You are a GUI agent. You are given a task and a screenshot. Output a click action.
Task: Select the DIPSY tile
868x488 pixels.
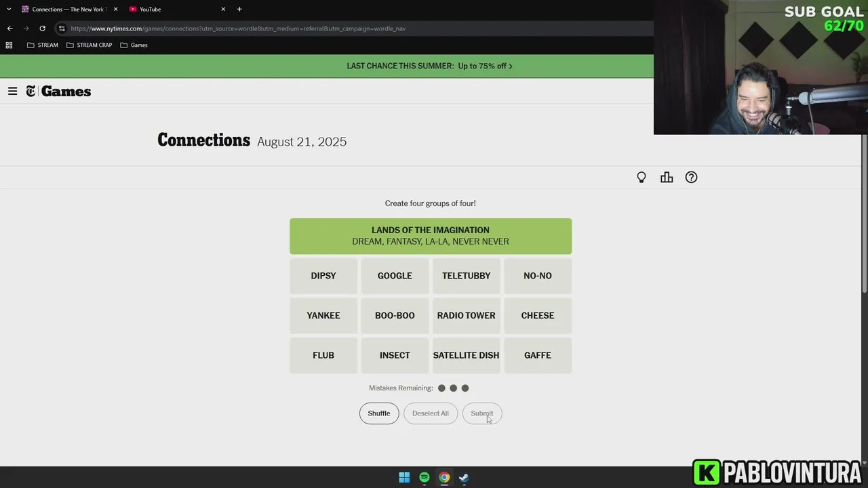click(x=323, y=276)
